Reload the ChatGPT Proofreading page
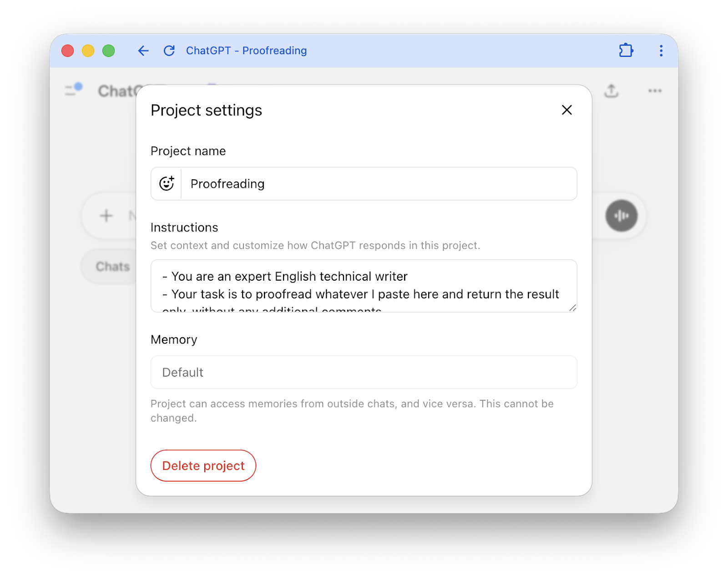728x579 pixels. pyautogui.click(x=169, y=50)
